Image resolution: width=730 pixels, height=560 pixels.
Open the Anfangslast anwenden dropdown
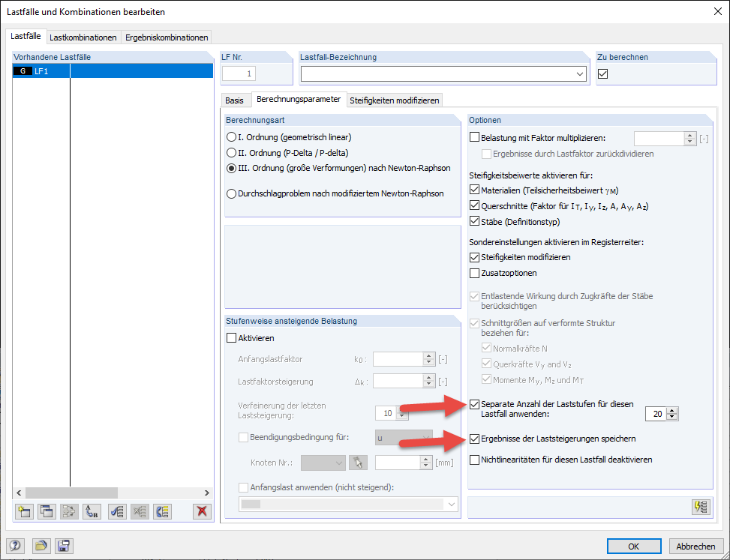pos(348,505)
